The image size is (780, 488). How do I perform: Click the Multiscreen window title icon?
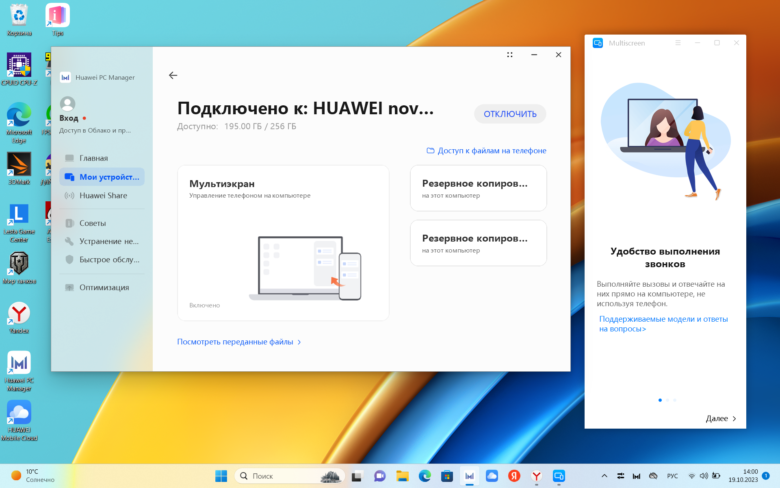click(597, 43)
